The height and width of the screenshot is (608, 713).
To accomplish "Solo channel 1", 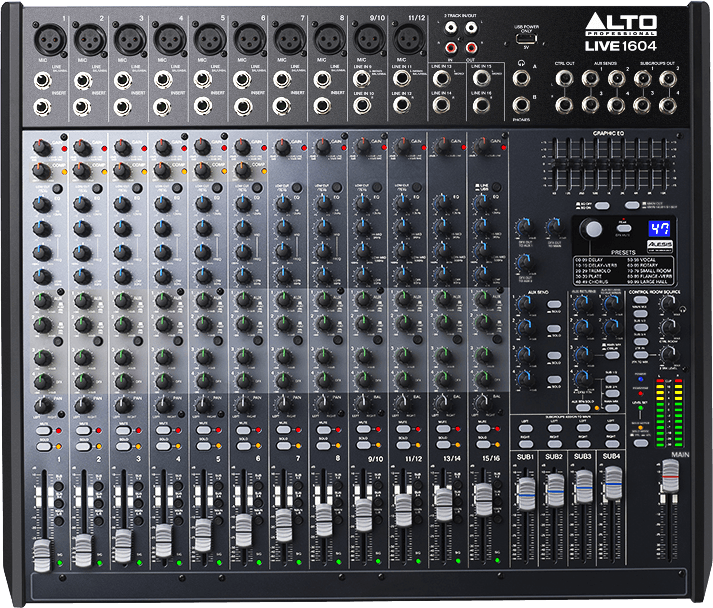I will (x=44, y=446).
